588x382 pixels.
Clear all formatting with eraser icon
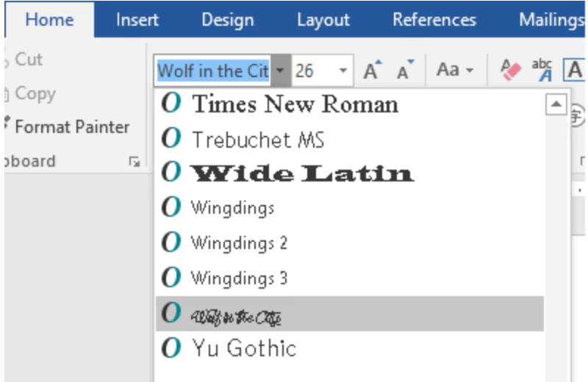pos(510,70)
